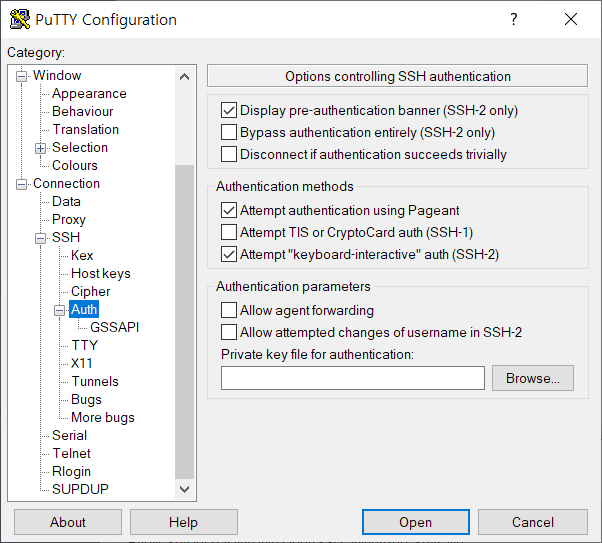Enable Allow agent forwarding checkbox
Image resolution: width=602 pixels, height=543 pixels.
228,310
